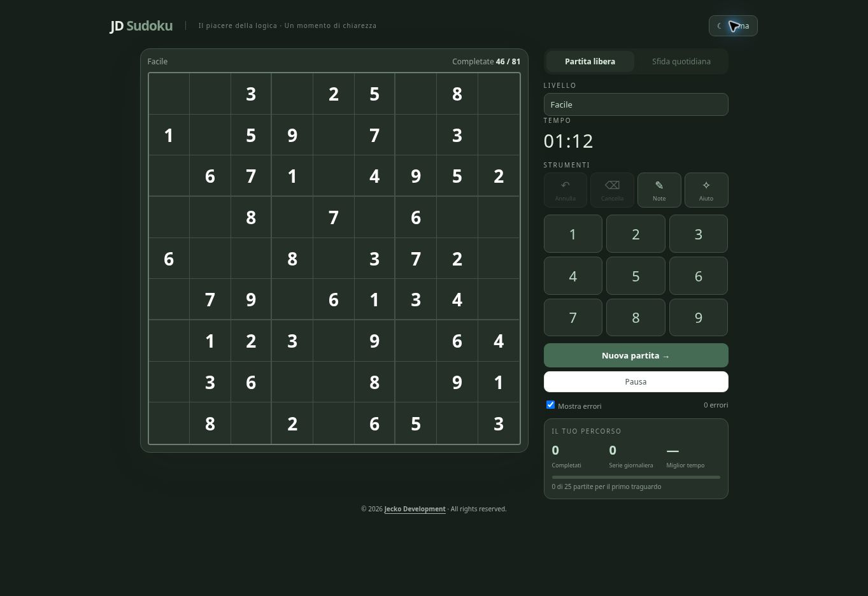The height and width of the screenshot is (596, 868).
Task: Select the 4 ending the seventh grid row
Action: click(x=499, y=341)
